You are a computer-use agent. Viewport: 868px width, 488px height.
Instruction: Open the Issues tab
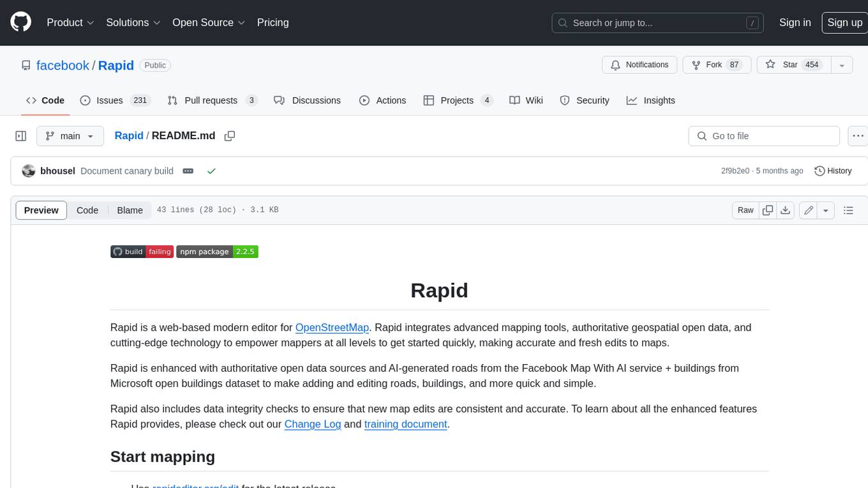coord(115,100)
